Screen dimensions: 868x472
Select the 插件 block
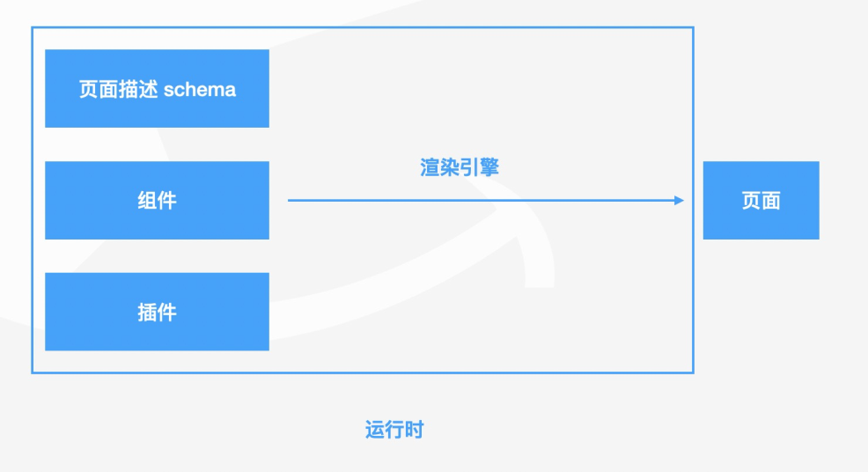[x=157, y=312]
